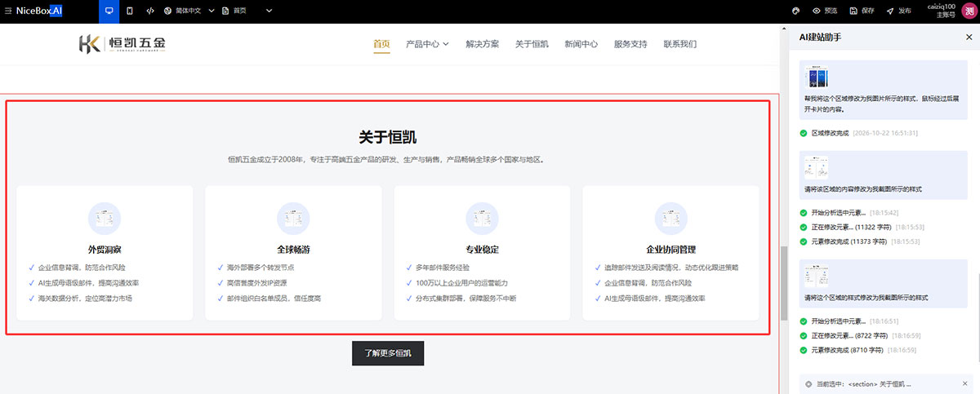Dismiss the 当前选中 section selection tag
The width and height of the screenshot is (980, 394).
(x=965, y=383)
